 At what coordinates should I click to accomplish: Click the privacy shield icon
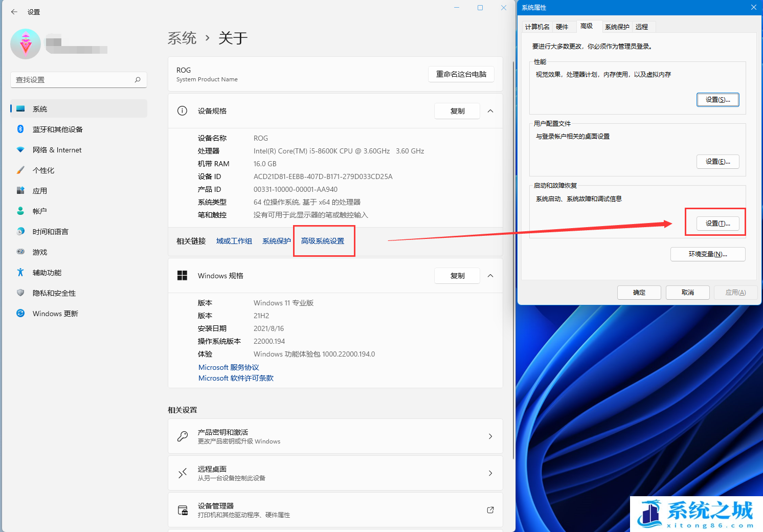[20, 293]
